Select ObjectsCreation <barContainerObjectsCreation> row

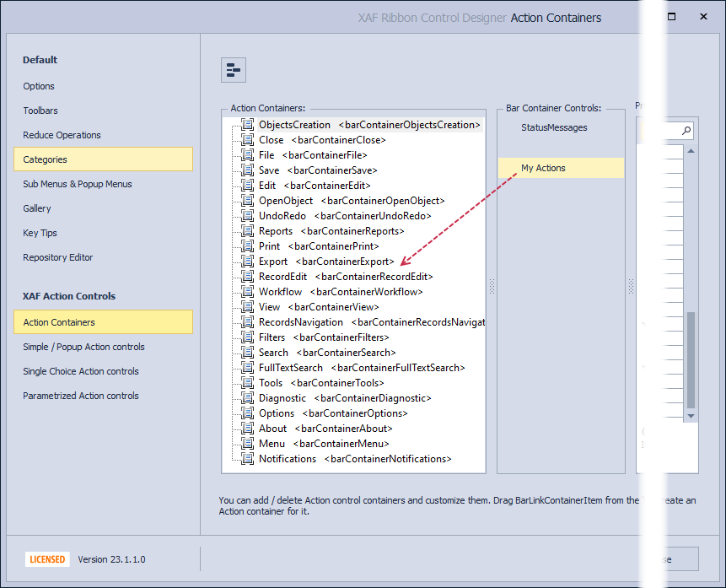[x=369, y=125]
